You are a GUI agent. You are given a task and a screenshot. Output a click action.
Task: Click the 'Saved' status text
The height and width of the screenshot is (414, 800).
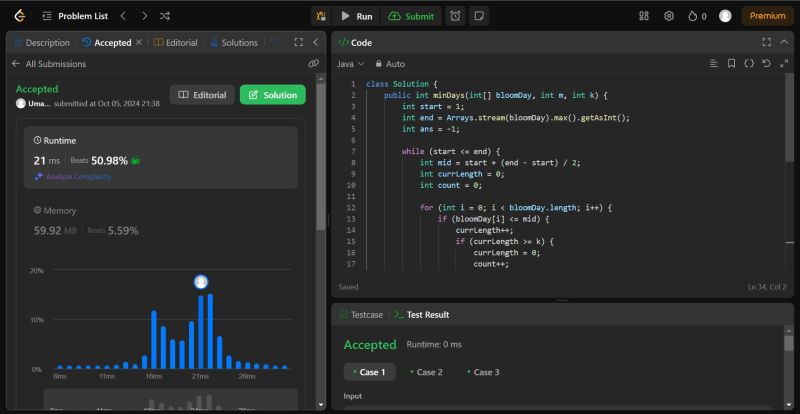click(x=348, y=287)
